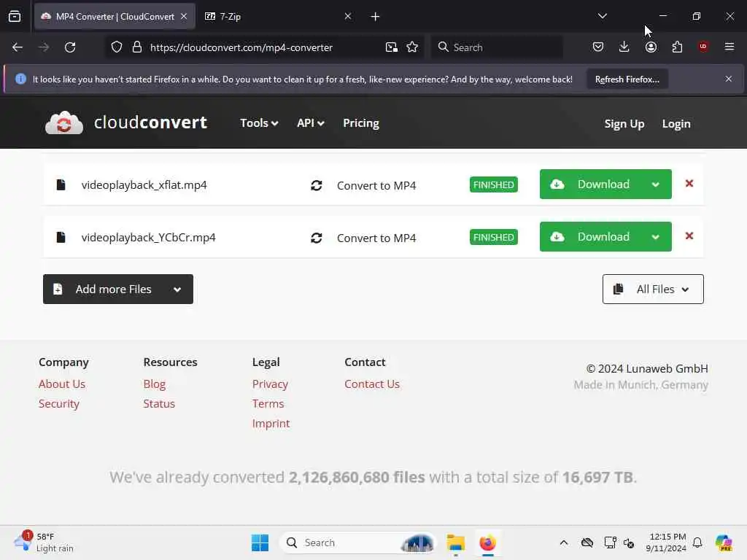
Task: Open the Blog link
Action: (x=155, y=384)
